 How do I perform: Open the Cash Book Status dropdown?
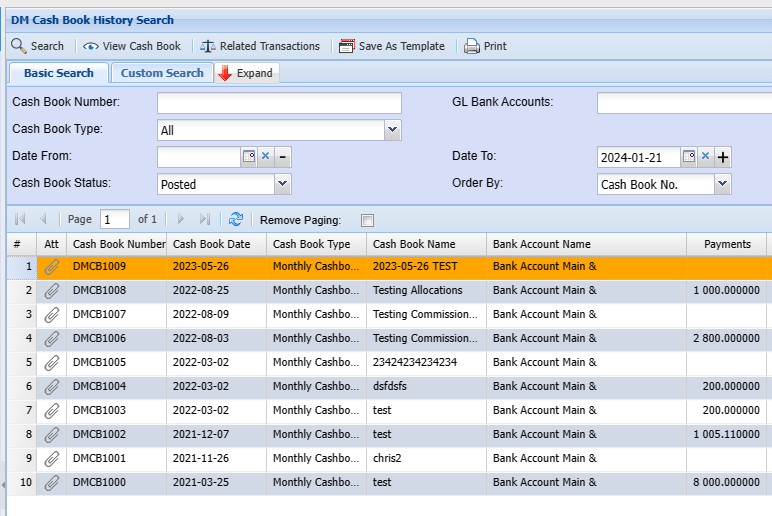click(282, 184)
